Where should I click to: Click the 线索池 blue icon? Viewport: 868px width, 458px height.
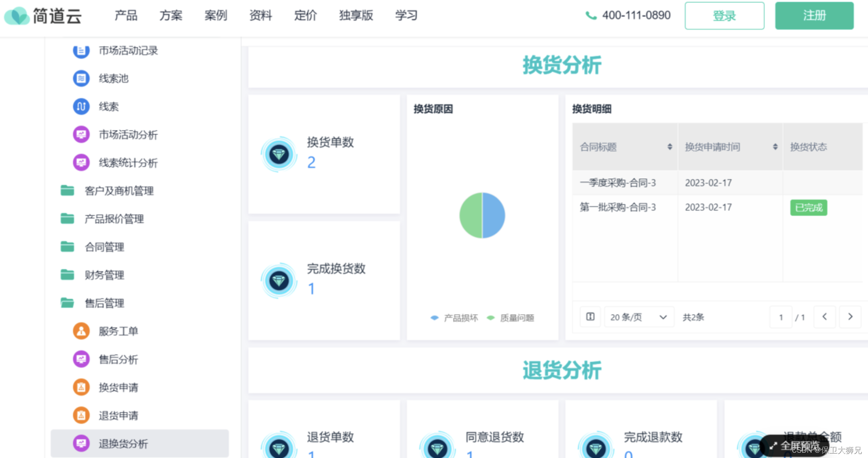81,78
